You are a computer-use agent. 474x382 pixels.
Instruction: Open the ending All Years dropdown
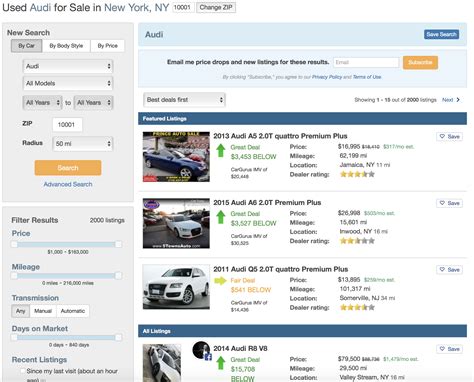click(93, 103)
